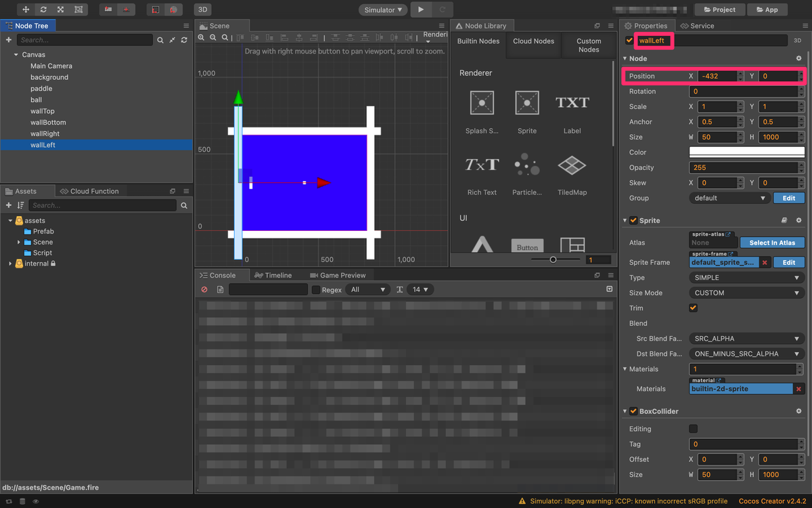Click the Edit button next to Group
Screen dimensions: 812x508
(789, 198)
